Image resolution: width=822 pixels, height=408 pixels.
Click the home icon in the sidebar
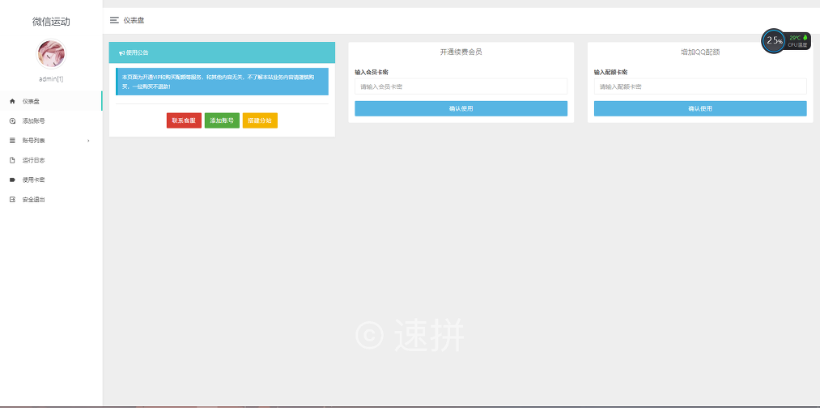pos(13,101)
